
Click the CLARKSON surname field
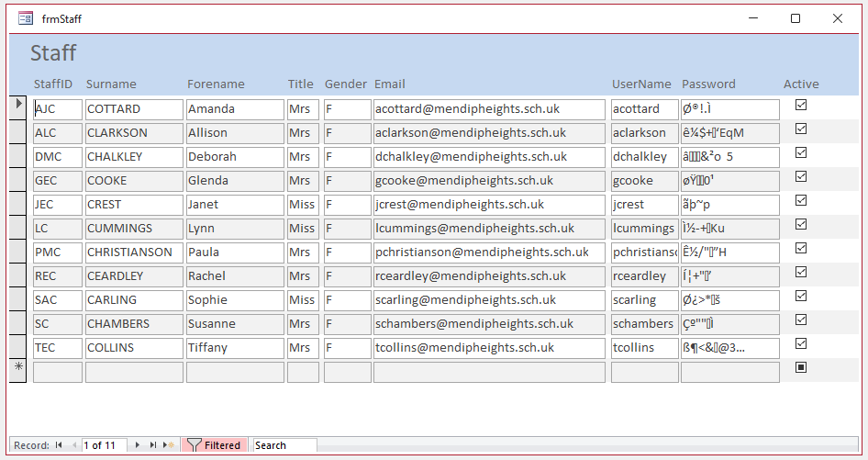click(x=134, y=133)
